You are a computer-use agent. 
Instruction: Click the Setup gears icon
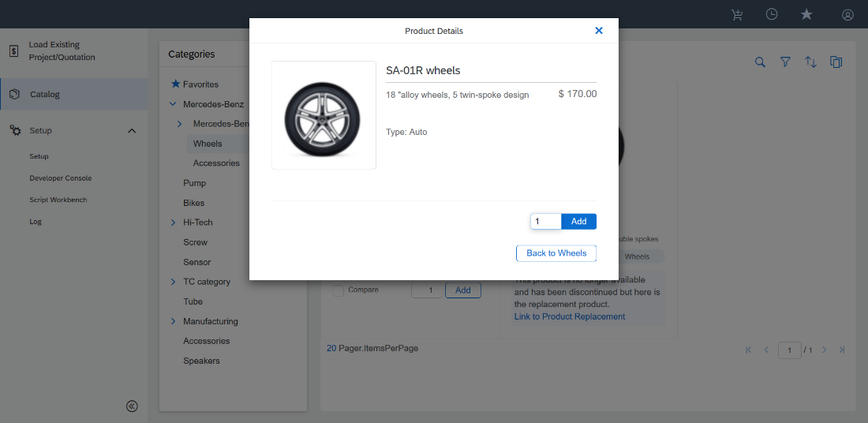[16, 131]
